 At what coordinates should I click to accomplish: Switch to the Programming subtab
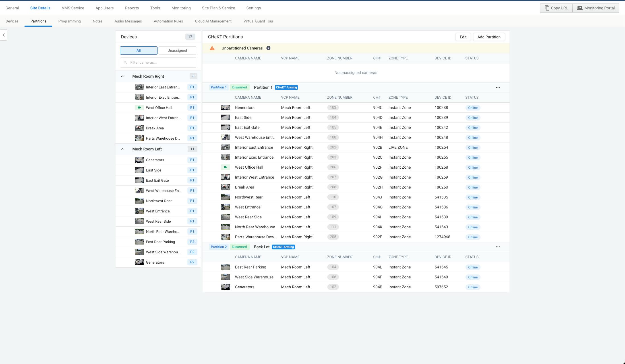[x=69, y=21]
